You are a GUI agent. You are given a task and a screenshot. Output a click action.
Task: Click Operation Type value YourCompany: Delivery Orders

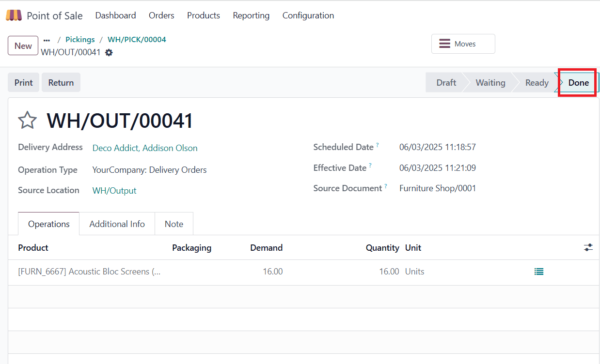click(x=149, y=170)
